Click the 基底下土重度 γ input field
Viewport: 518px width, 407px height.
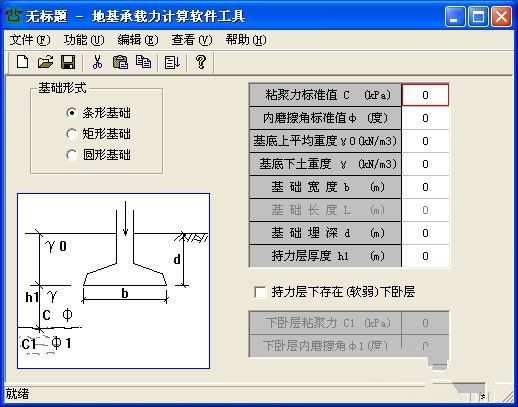coord(425,164)
